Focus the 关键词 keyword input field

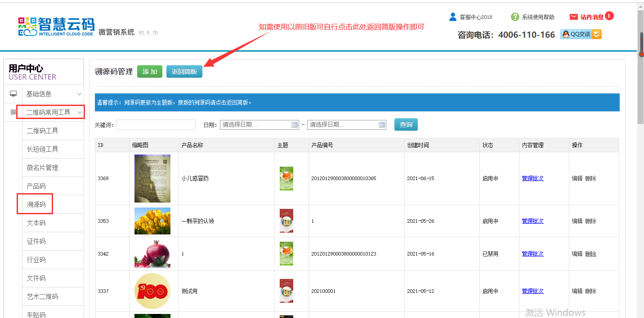coord(156,125)
